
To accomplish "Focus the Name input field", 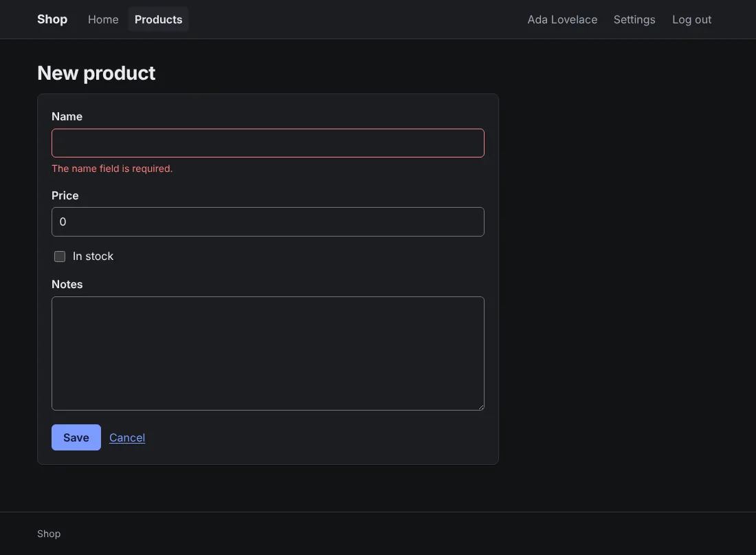I will [x=267, y=143].
